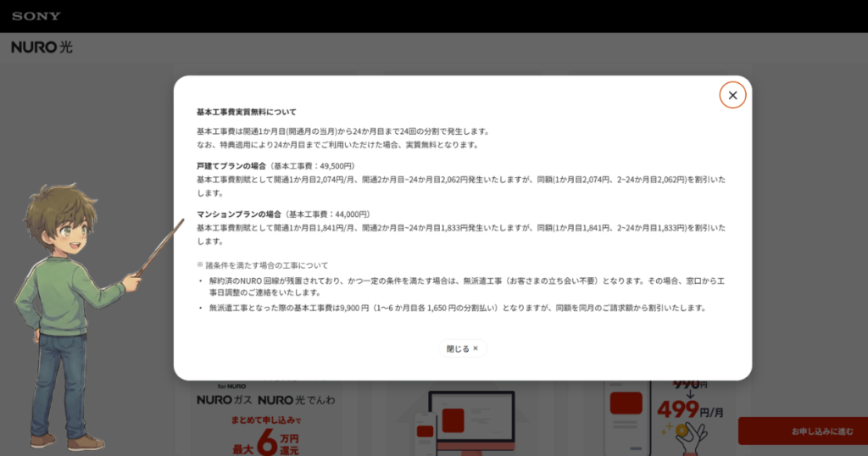Click the red お申し込みに進む button
The image size is (868, 456).
tap(803, 431)
